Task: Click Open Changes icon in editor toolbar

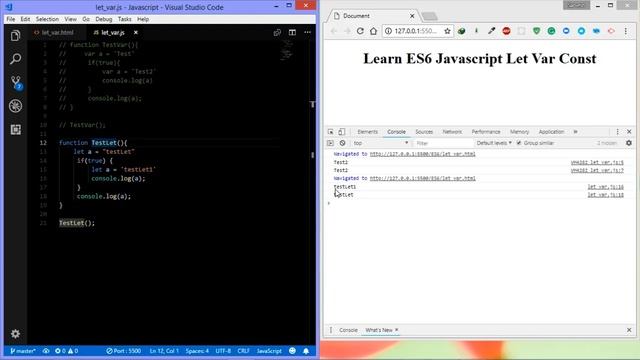Action: coord(277,32)
